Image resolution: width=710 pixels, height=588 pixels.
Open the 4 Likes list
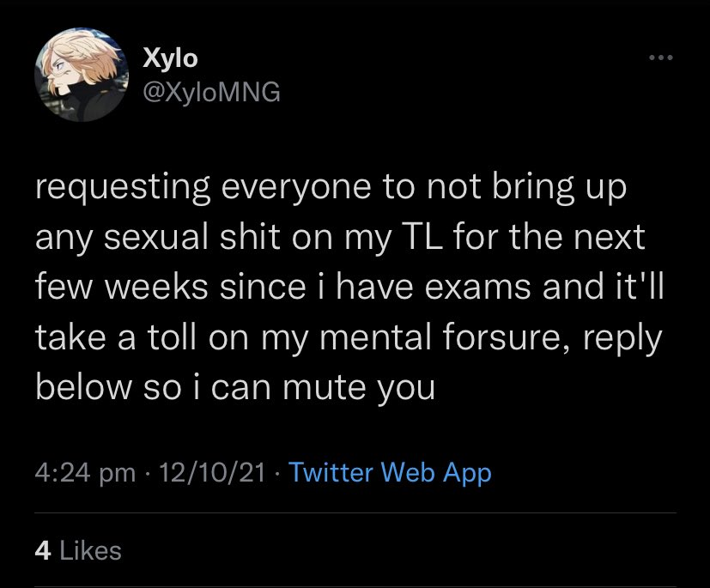click(x=78, y=550)
